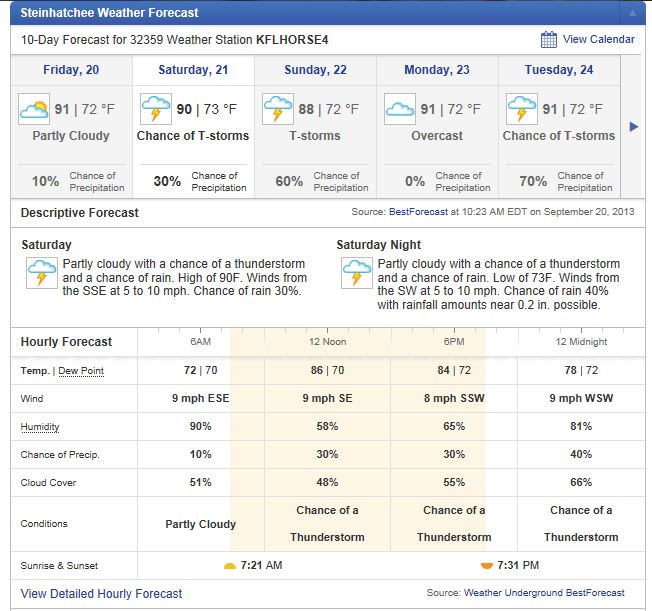Click Saturday's thunderstorm weather icon
The width and height of the screenshot is (652, 611).
point(156,109)
